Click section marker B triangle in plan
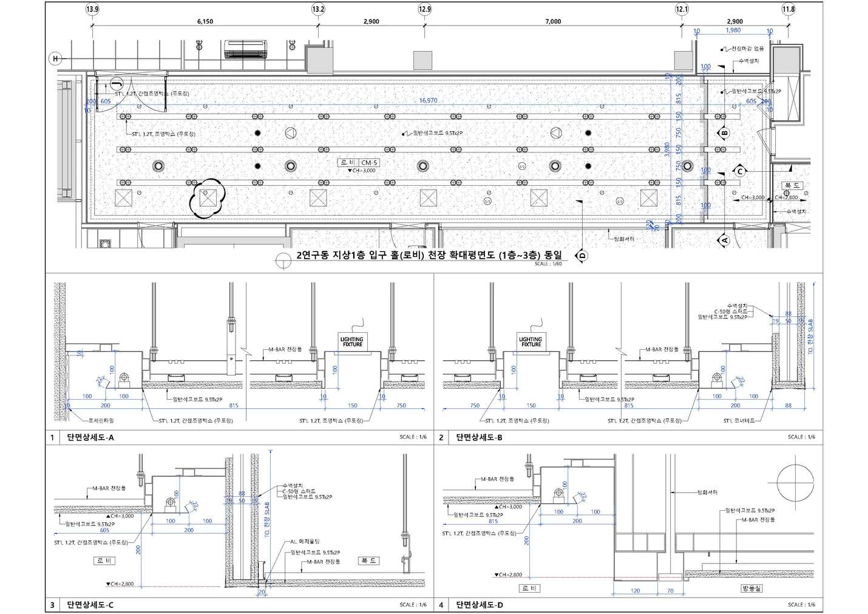 click(x=724, y=133)
